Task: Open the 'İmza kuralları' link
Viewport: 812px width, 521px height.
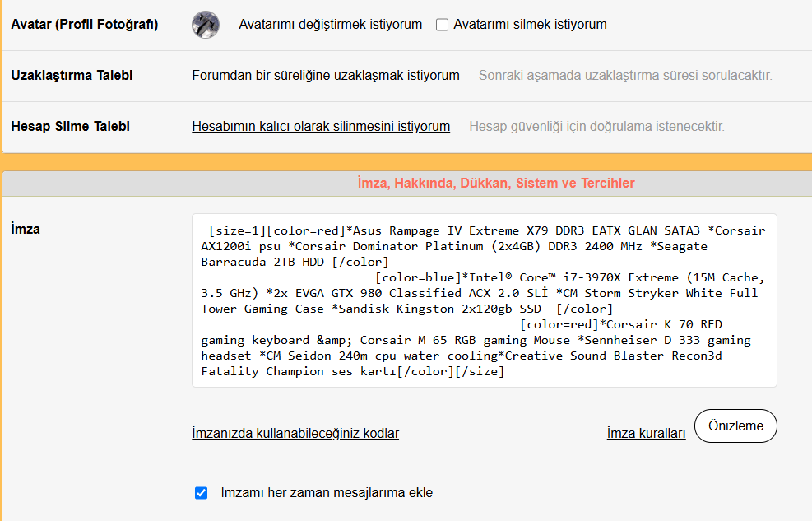Action: click(x=647, y=434)
